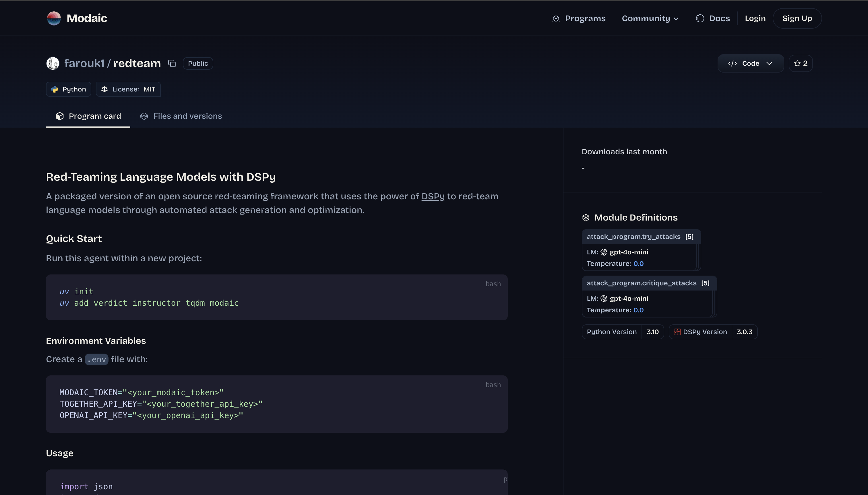Click farouk1's profile avatar
This screenshot has height=495, width=868.
click(53, 63)
